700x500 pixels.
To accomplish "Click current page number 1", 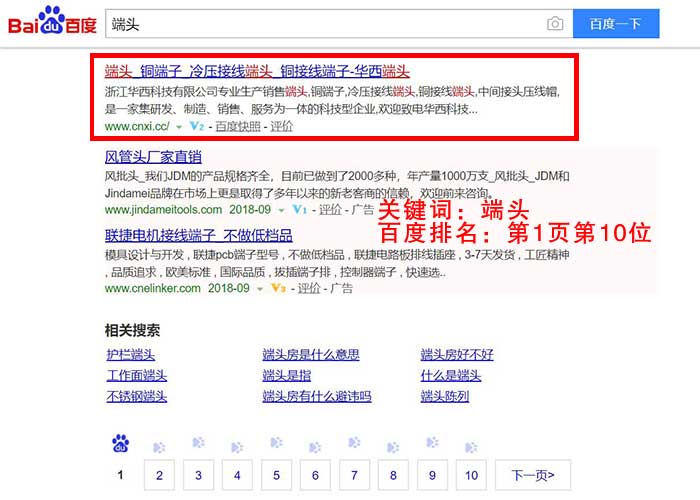I will [120, 475].
